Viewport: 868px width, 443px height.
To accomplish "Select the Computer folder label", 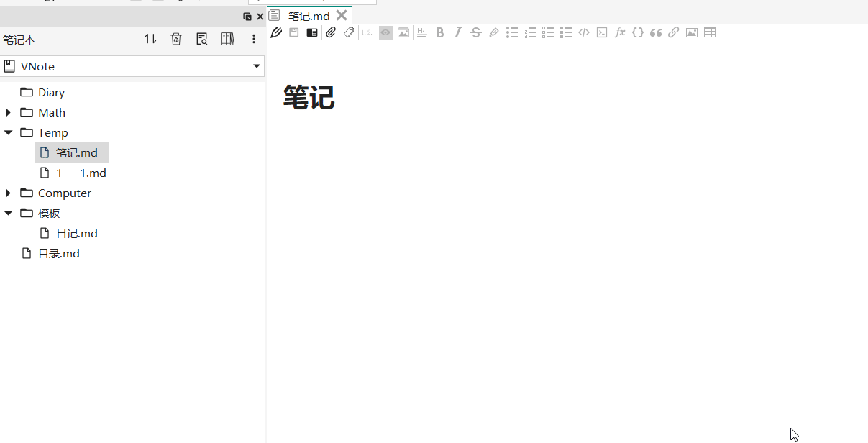I will (x=65, y=193).
